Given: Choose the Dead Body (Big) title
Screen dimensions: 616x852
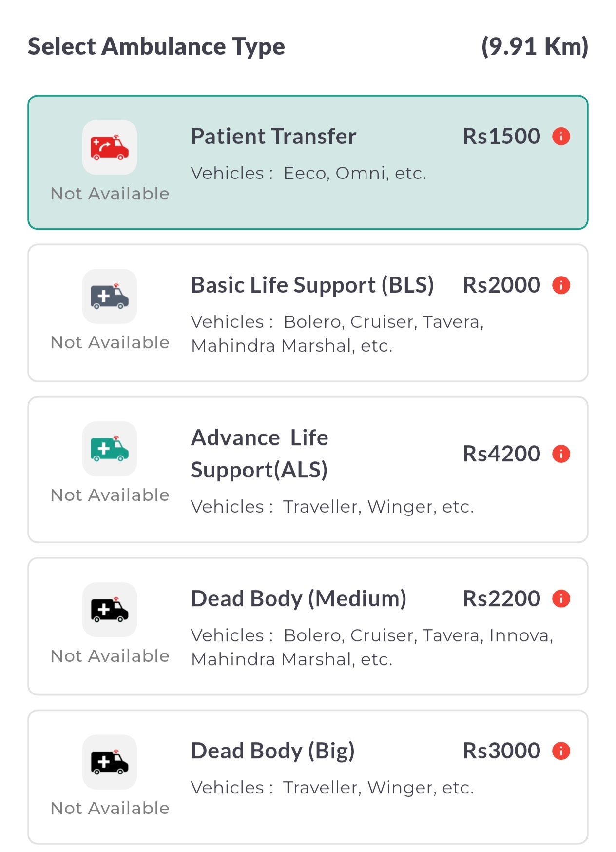Looking at the screenshot, I should (x=272, y=751).
